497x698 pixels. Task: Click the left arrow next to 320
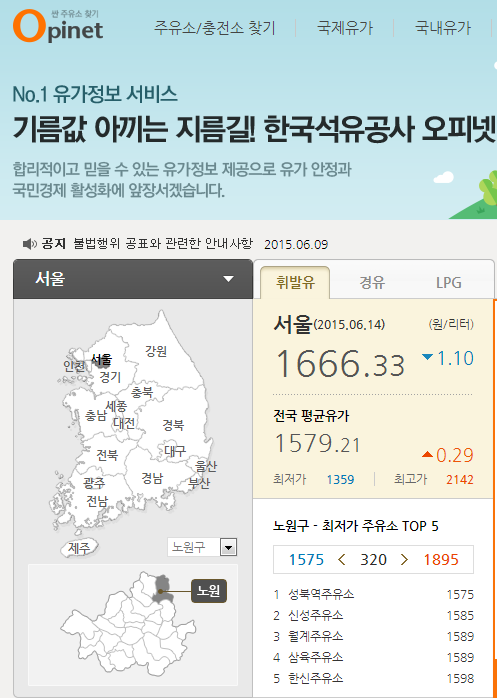(342, 560)
